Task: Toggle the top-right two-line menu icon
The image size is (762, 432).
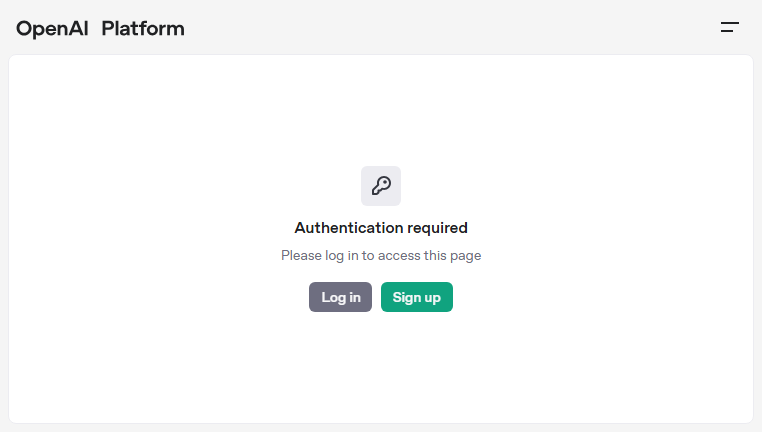Action: [729, 27]
